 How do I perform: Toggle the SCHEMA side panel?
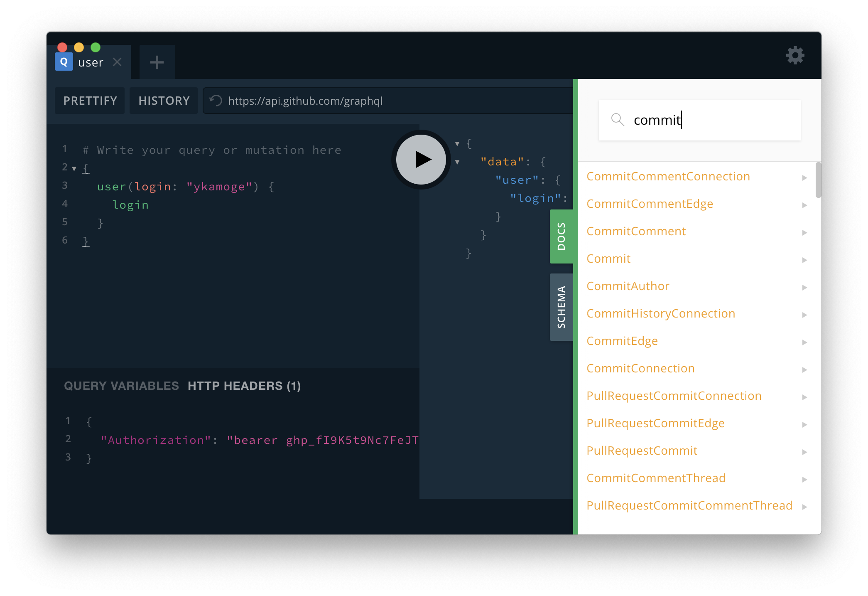click(561, 307)
